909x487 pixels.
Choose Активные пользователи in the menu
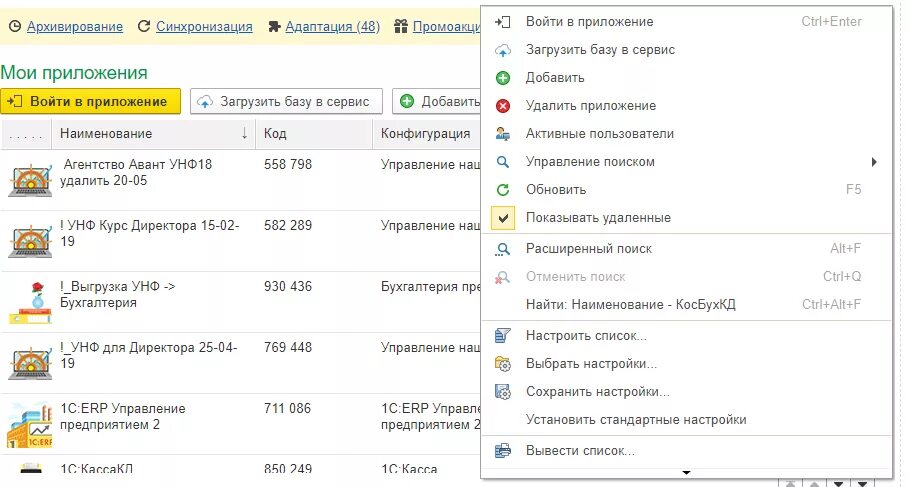(687, 133)
